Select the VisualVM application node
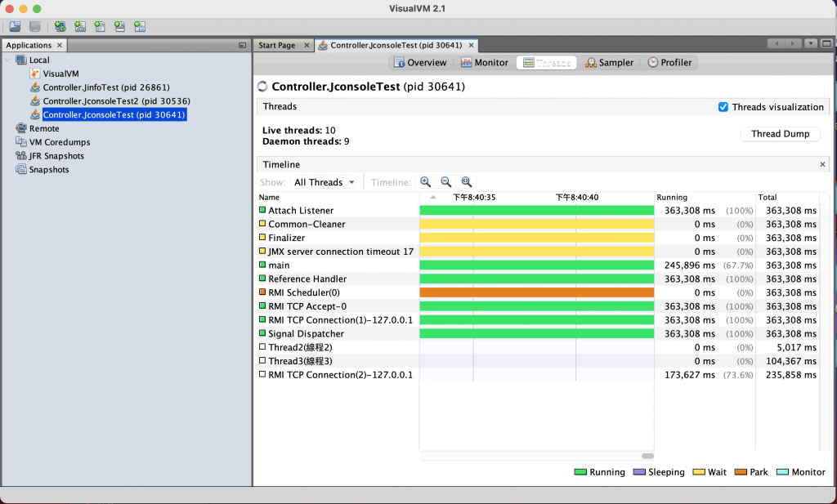This screenshot has width=837, height=504. [x=55, y=74]
